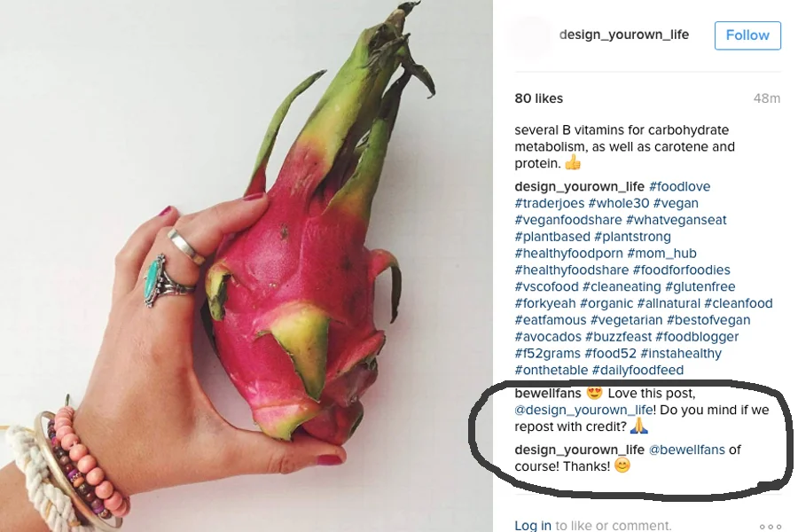The width and height of the screenshot is (798, 532).
Task: Open the #healthyfoodporn hashtag
Action: 568,253
